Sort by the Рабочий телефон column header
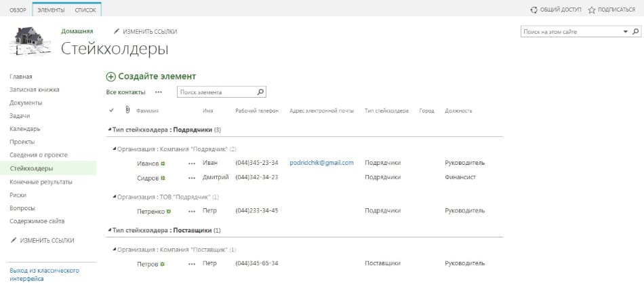 pyautogui.click(x=257, y=111)
